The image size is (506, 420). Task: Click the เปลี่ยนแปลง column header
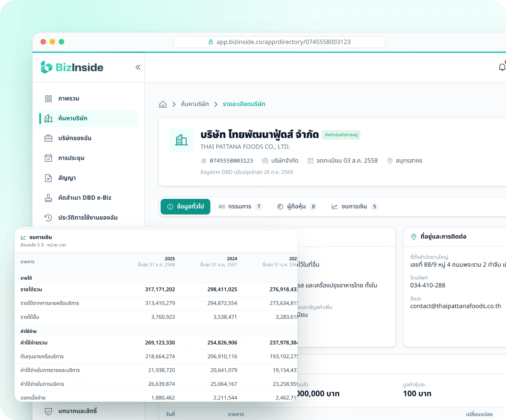click(479, 414)
